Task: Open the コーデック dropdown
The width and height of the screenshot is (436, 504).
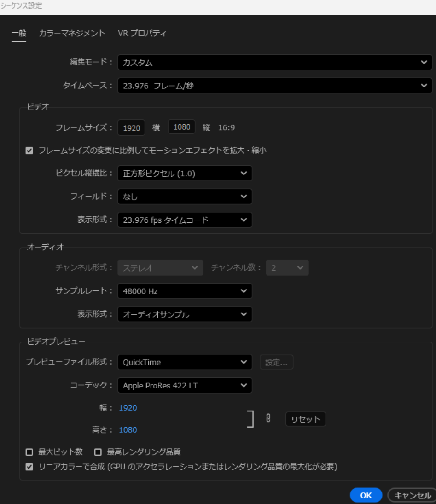Action: click(185, 386)
